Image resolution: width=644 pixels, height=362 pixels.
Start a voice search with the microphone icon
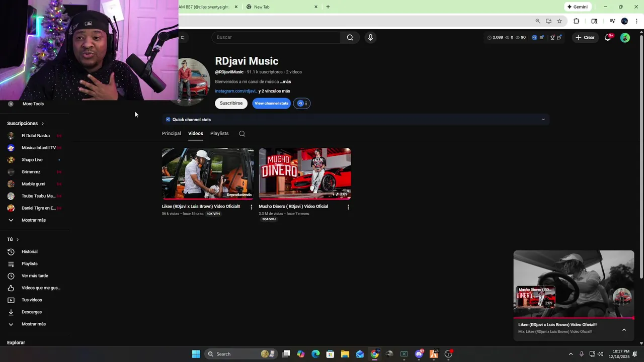pyautogui.click(x=370, y=37)
